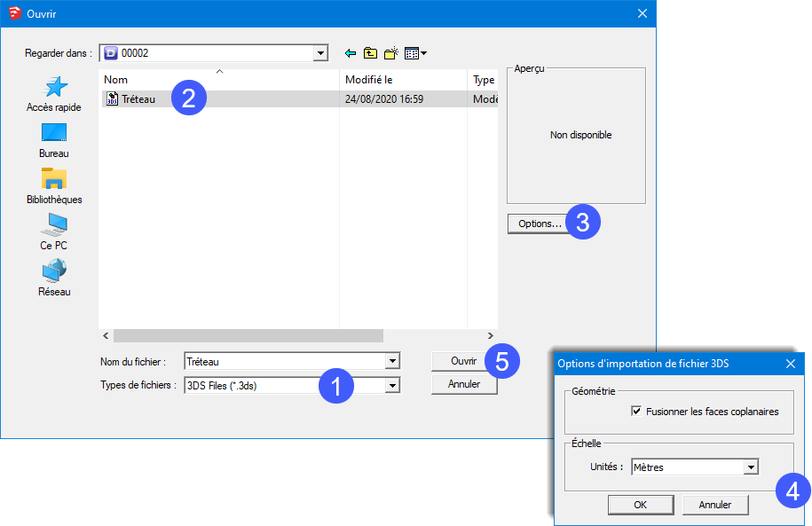Go up one folder level
The image size is (812, 526).
click(x=371, y=53)
